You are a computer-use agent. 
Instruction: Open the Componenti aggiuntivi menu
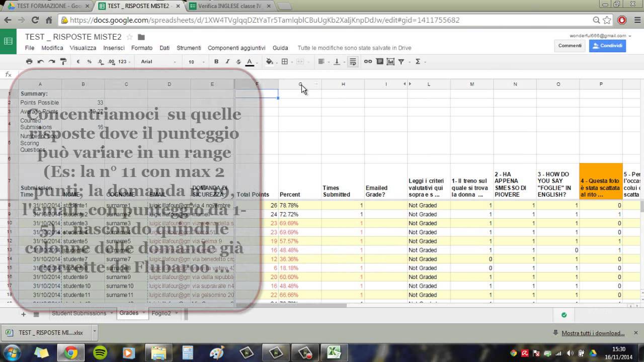click(236, 48)
